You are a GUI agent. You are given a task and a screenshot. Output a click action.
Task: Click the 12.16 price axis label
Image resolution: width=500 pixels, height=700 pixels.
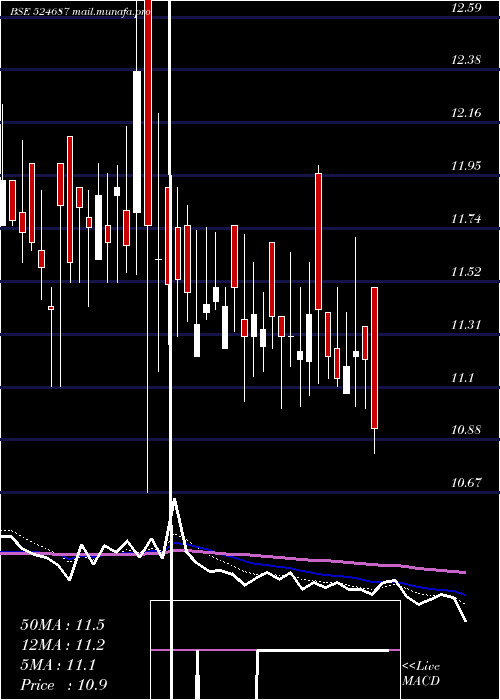(466, 113)
